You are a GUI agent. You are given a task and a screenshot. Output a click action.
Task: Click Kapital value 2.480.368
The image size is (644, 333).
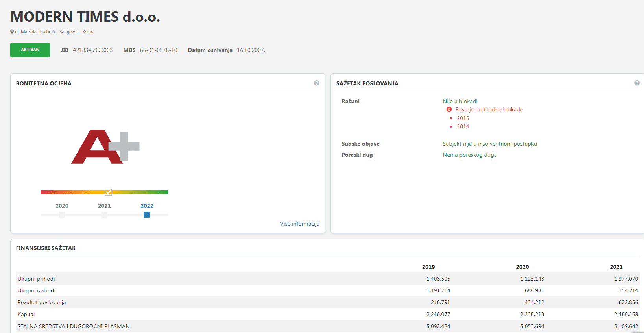[626, 314]
